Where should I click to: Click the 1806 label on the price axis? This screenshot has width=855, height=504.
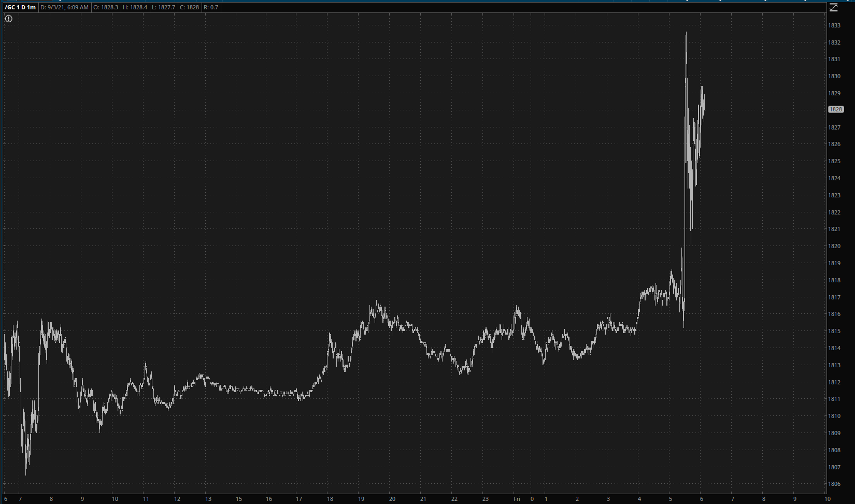coord(834,484)
